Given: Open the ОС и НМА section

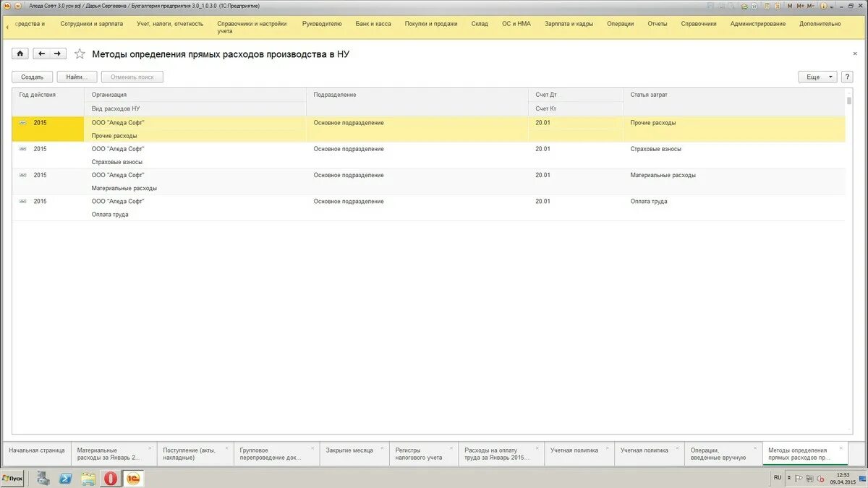Looking at the screenshot, I should [516, 24].
